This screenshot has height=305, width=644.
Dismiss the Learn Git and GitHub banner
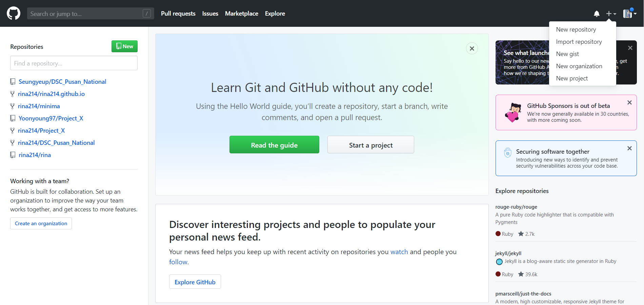tap(472, 49)
